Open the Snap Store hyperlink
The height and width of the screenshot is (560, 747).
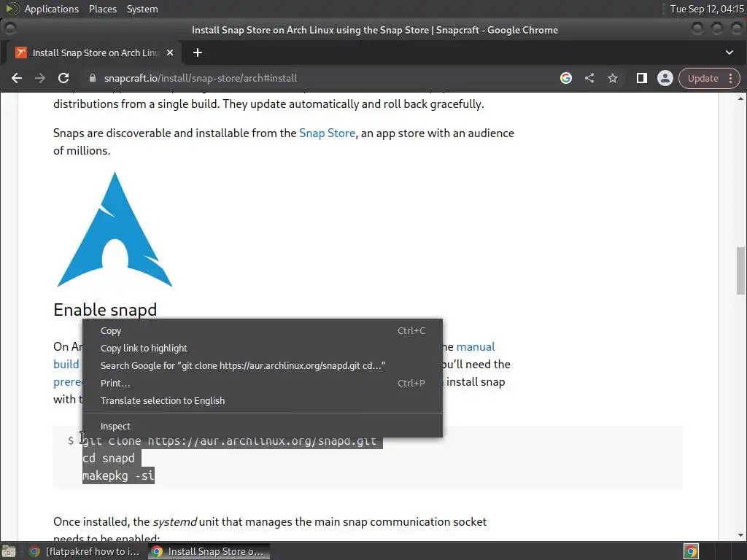point(327,133)
